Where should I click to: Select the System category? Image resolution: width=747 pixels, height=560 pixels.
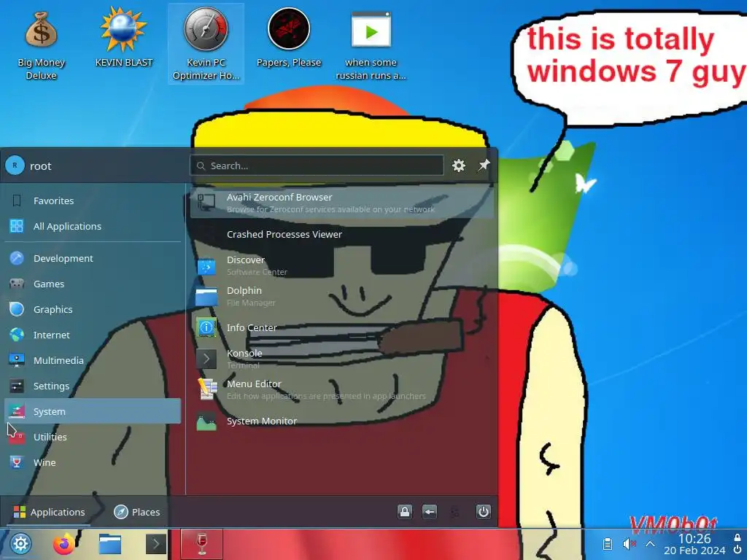(x=93, y=411)
